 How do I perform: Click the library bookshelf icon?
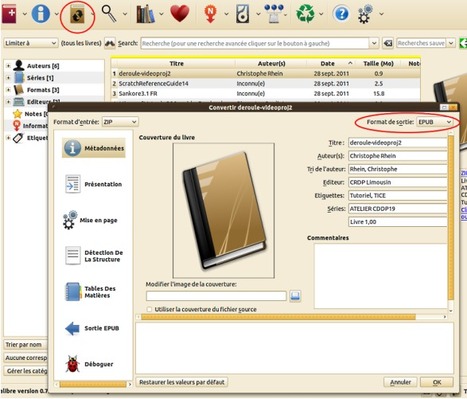pos(146,14)
